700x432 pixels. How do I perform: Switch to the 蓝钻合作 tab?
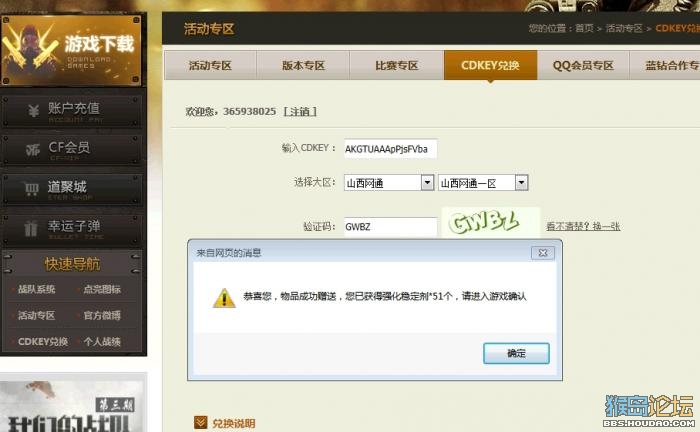(x=665, y=66)
